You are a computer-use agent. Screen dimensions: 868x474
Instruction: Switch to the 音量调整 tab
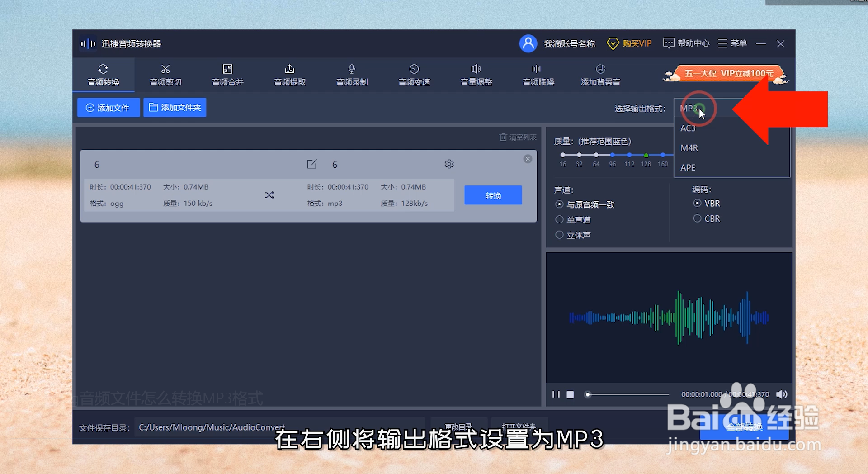tap(476, 75)
